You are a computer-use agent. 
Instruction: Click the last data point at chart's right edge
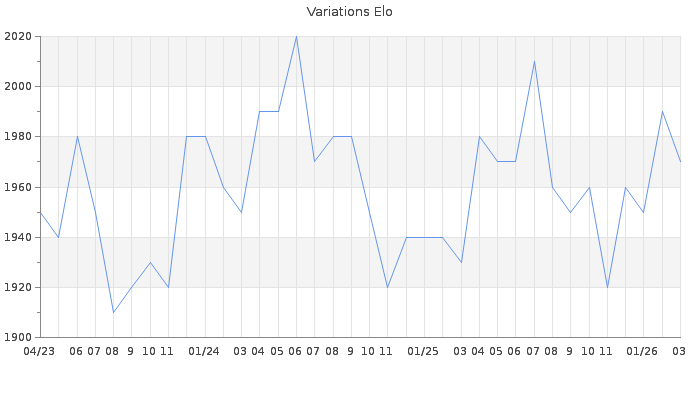[680, 162]
